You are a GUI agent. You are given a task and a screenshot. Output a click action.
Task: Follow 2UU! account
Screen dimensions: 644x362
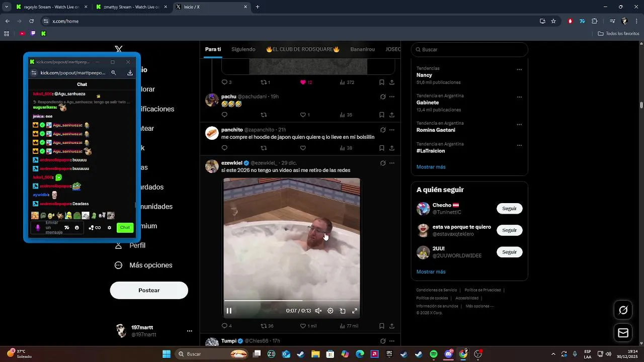point(509,252)
